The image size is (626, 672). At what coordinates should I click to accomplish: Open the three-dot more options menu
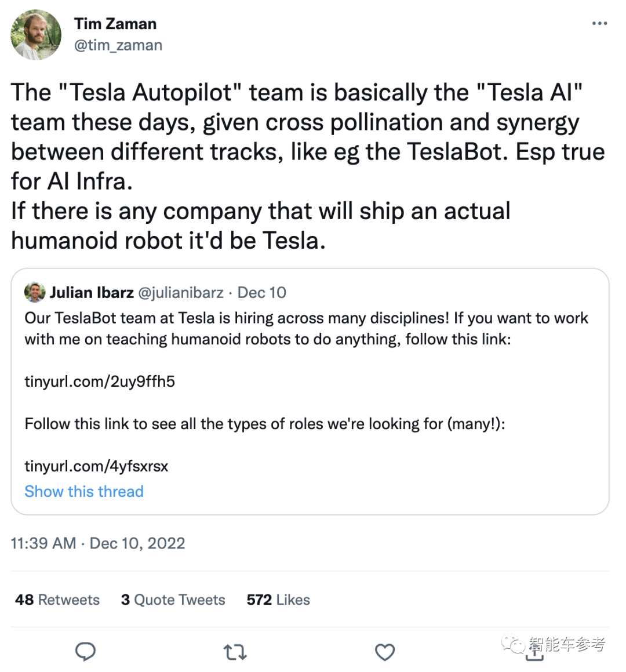coord(599,24)
